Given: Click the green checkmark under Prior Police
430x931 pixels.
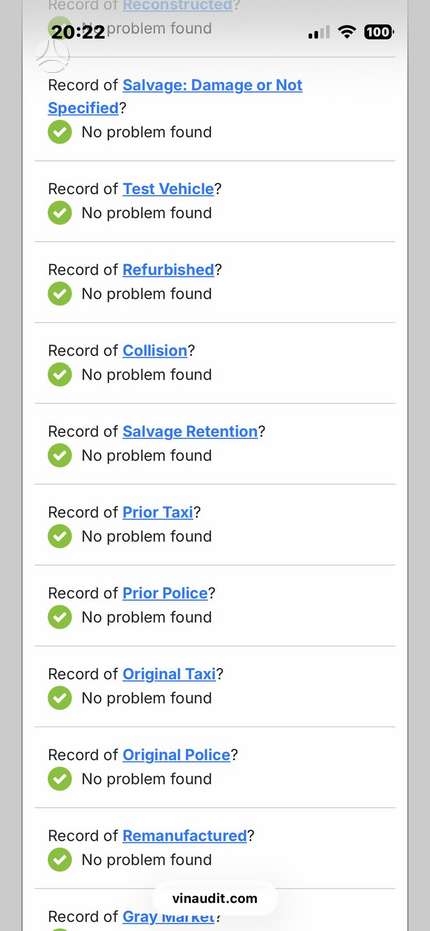Looking at the screenshot, I should click(x=59, y=617).
